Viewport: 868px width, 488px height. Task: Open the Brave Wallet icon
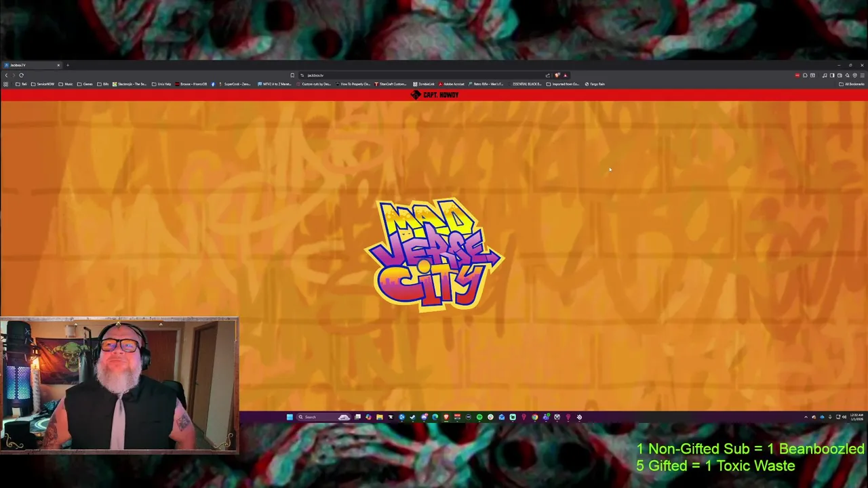(840, 75)
